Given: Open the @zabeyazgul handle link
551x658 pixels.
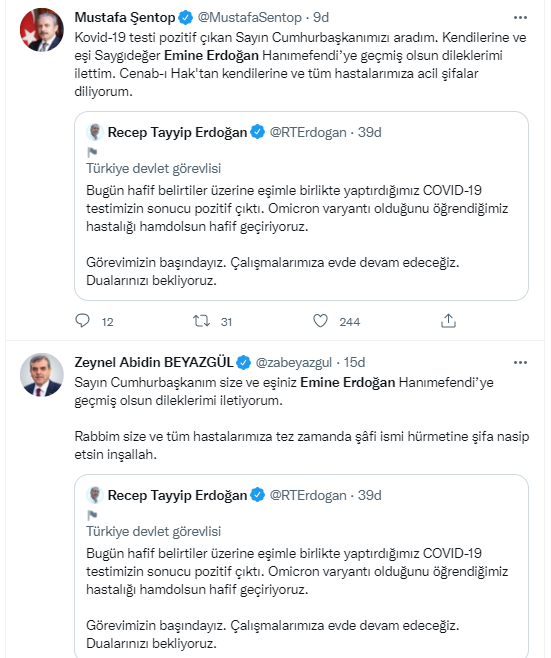Looking at the screenshot, I should point(293,363).
